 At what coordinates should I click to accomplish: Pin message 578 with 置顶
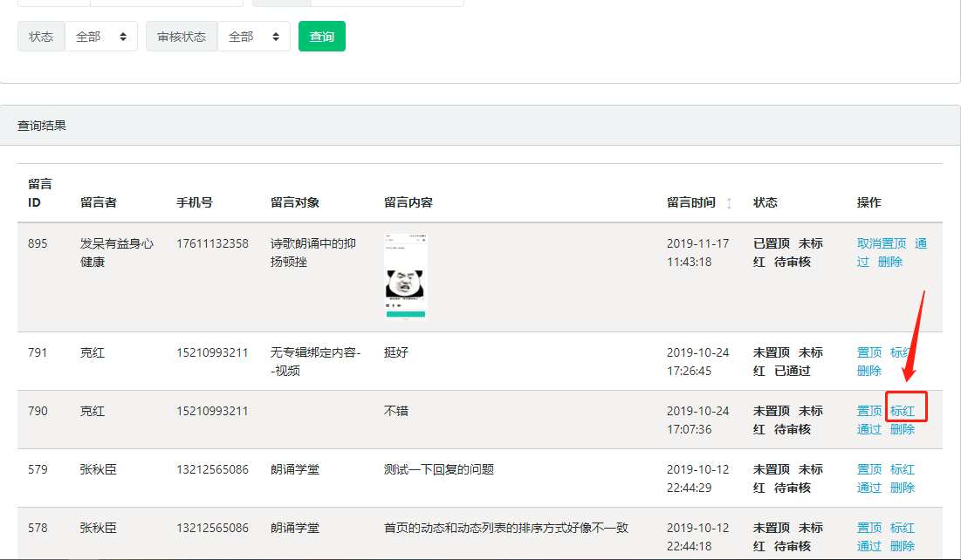(869, 528)
